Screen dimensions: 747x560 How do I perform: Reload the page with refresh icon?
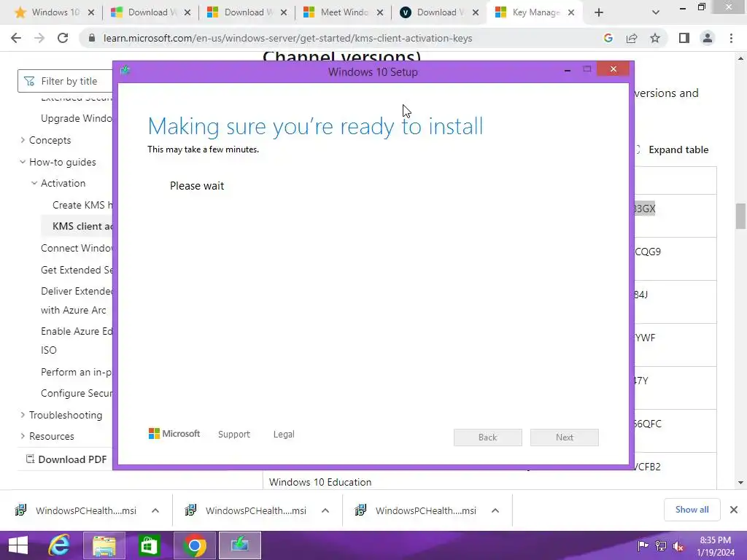63,38
